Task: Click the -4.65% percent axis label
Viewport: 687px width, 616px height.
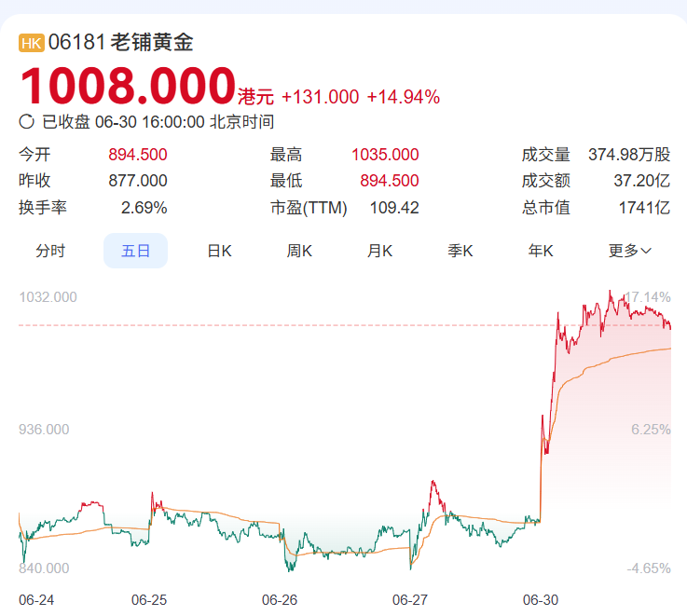Action: point(649,568)
